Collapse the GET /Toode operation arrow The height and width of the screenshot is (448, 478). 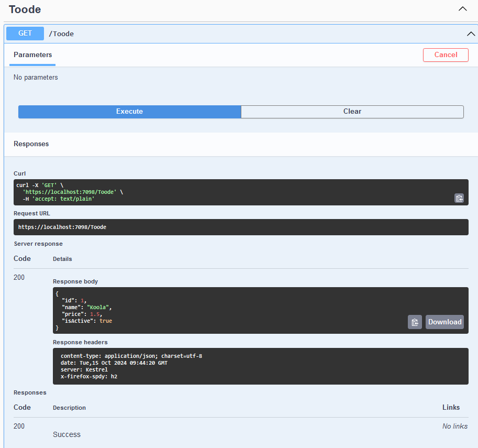coord(471,34)
